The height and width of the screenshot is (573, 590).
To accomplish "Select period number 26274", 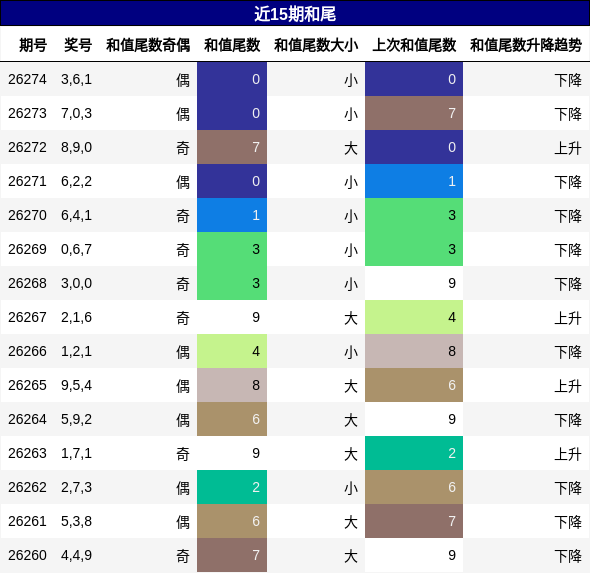I will click(x=27, y=79).
